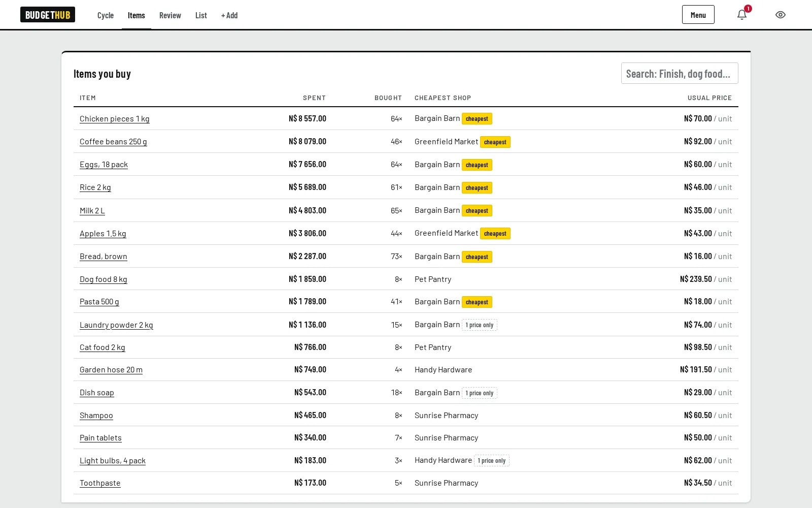Viewport: 812px width, 508px height.
Task: View Garden hose 20 m details
Action: tap(111, 370)
